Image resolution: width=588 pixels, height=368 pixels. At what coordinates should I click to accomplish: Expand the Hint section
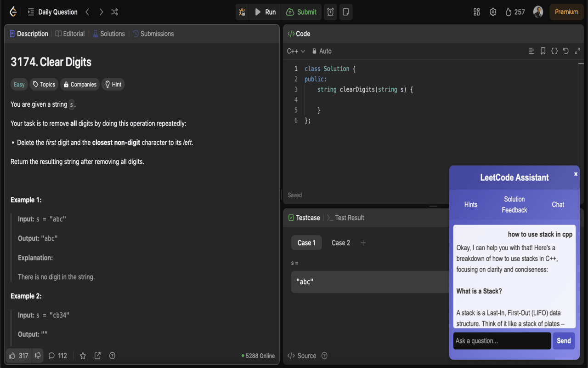point(113,84)
